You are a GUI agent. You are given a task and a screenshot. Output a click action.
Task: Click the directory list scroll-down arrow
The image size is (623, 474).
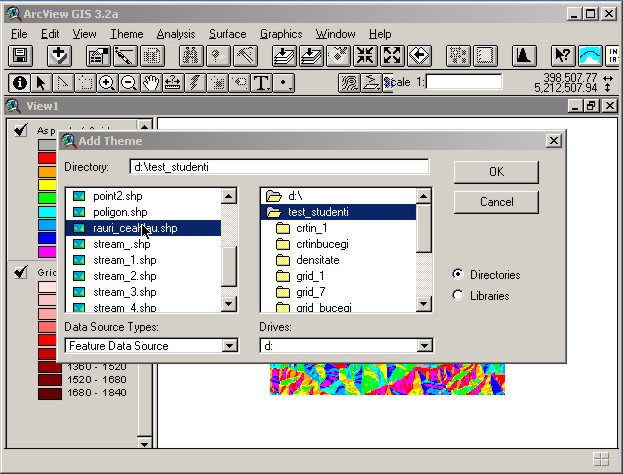click(x=424, y=304)
